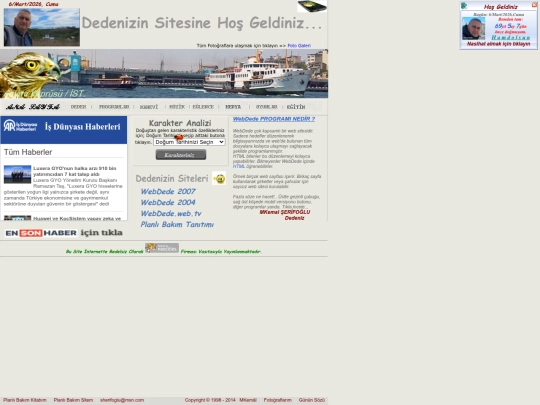Click the header portrait photo

(42, 27)
